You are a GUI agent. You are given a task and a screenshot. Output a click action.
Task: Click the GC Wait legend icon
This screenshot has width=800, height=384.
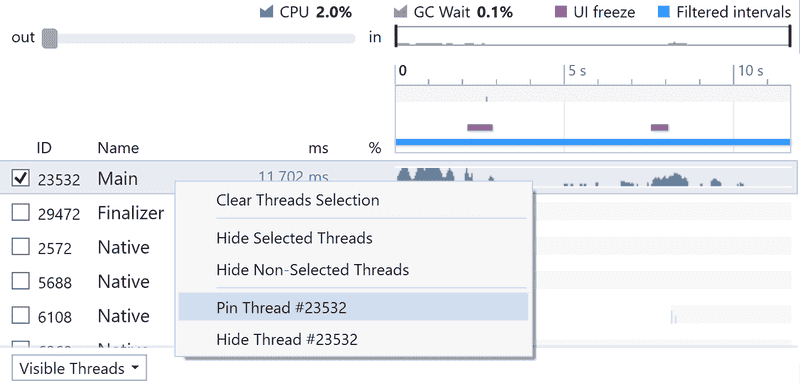pyautogui.click(x=401, y=12)
